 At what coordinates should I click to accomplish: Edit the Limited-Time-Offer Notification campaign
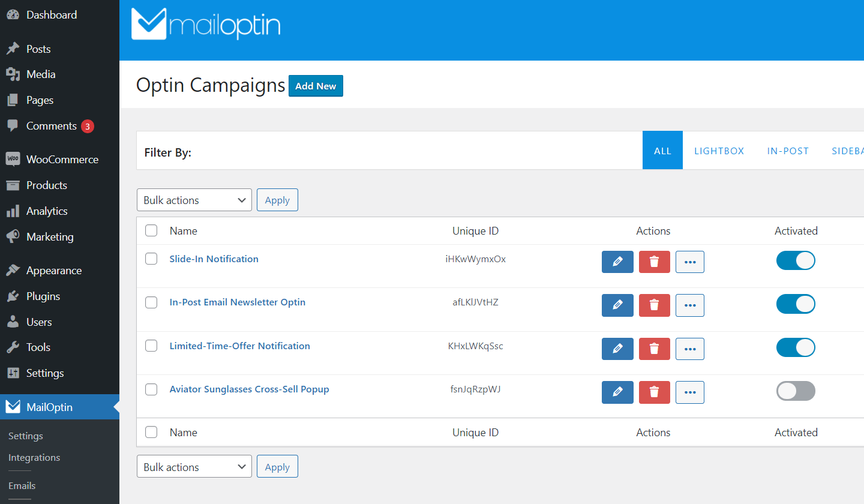(617, 349)
